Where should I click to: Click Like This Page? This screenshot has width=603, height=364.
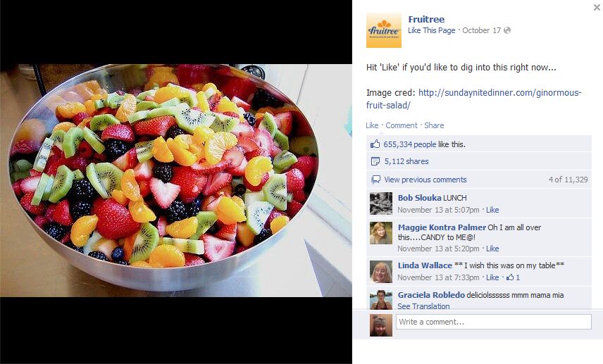[x=432, y=30]
